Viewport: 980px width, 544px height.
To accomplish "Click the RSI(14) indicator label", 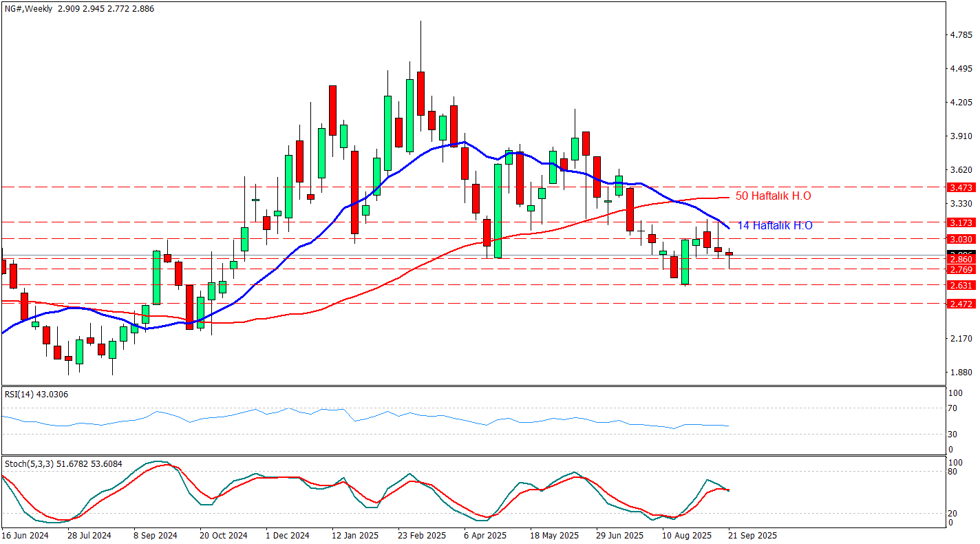I will pos(21,394).
